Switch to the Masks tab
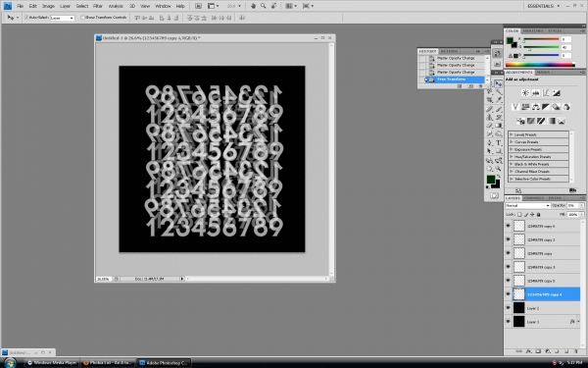This screenshot has height=368, width=588. [543, 72]
